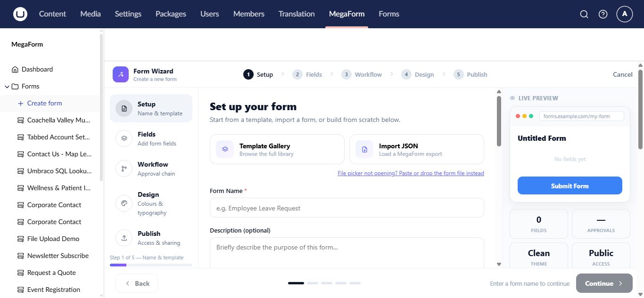Click form icon beside File Upload Demo
Image resolution: width=644 pixels, height=298 pixels.
[20, 239]
